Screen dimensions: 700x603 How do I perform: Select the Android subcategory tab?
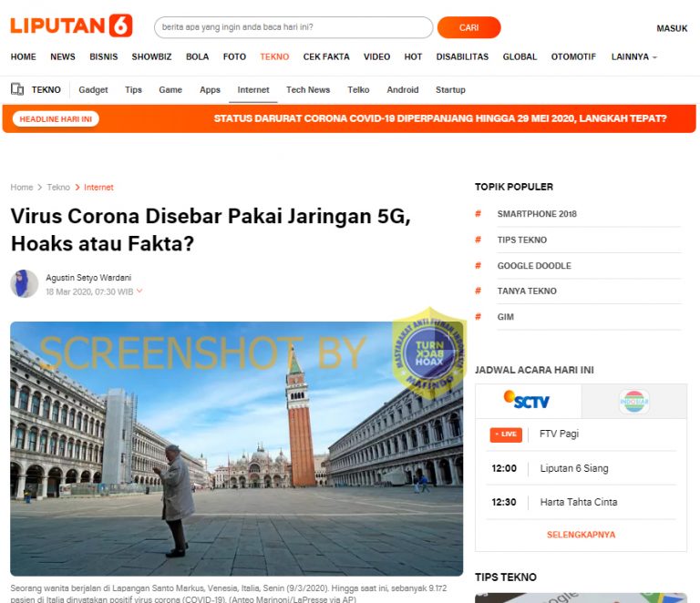click(x=403, y=89)
